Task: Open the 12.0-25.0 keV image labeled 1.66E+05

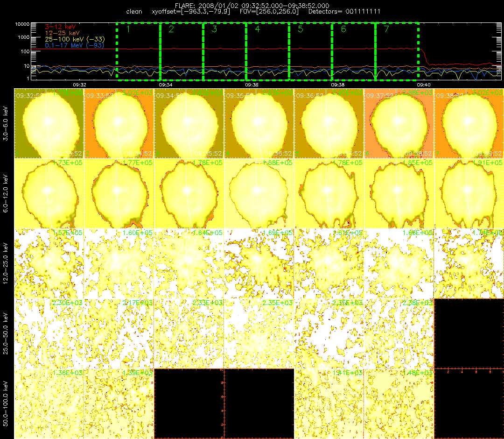Action: point(399,263)
